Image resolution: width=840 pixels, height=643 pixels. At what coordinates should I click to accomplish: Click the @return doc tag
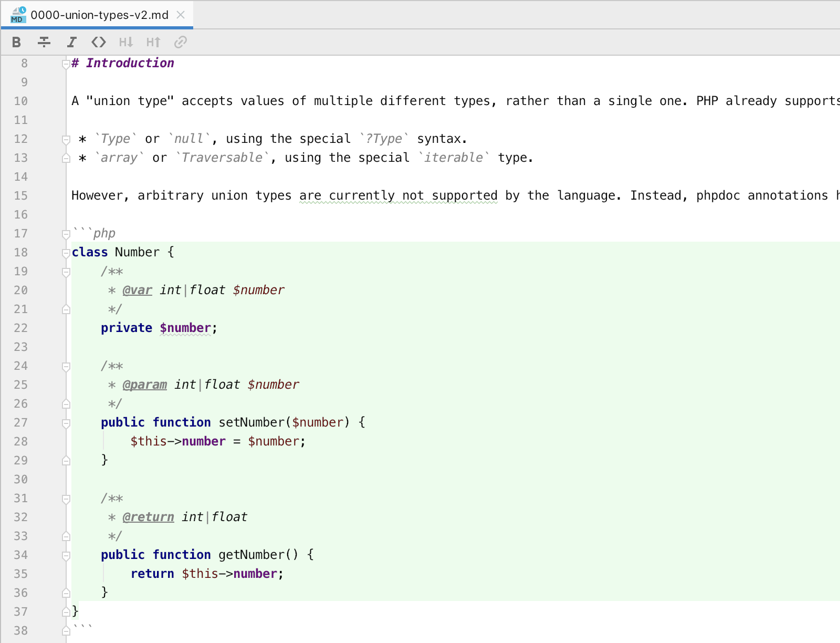149,517
